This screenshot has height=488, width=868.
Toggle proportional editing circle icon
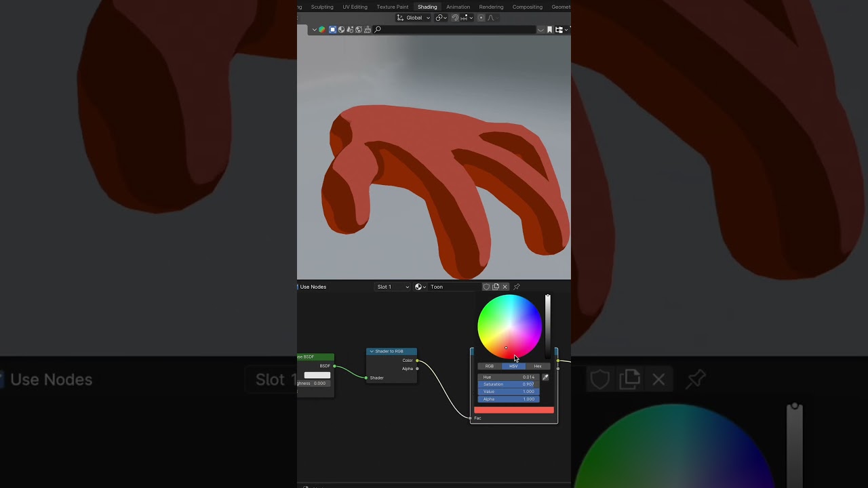click(x=481, y=18)
